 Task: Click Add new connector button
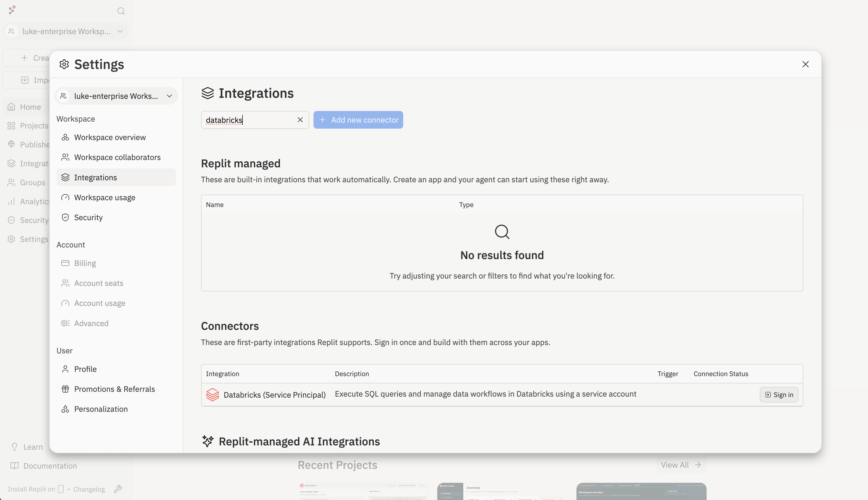pos(358,120)
